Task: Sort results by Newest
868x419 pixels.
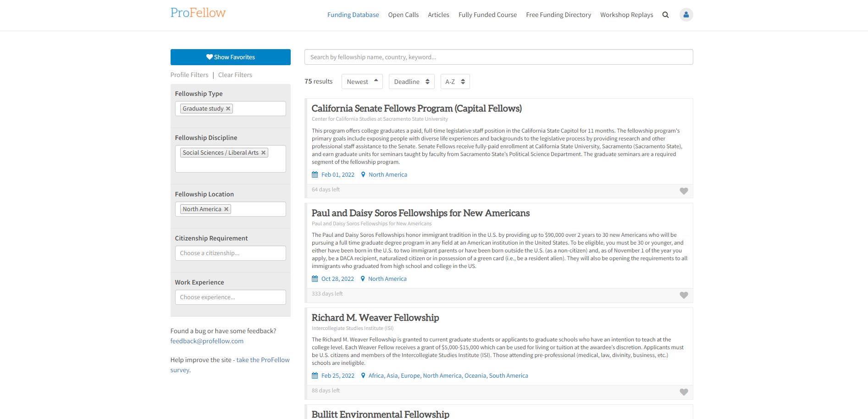Action: tap(362, 82)
